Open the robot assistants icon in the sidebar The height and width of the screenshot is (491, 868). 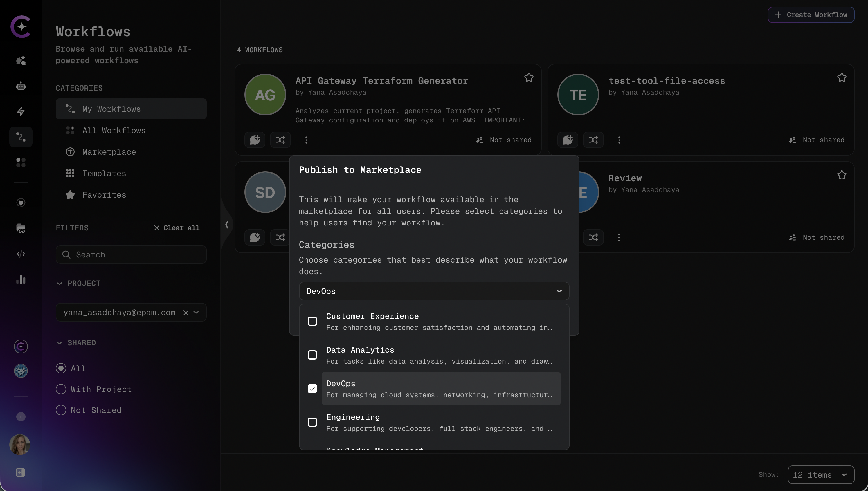click(21, 86)
